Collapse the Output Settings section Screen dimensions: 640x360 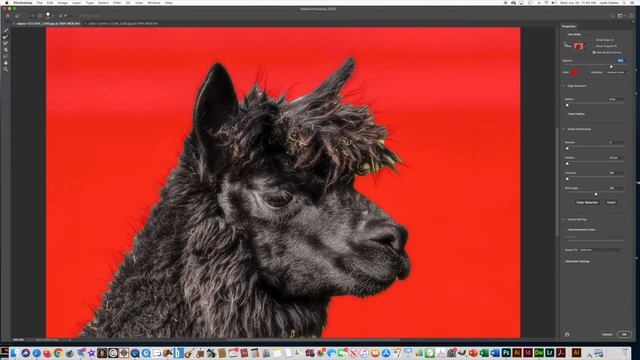[564, 220]
